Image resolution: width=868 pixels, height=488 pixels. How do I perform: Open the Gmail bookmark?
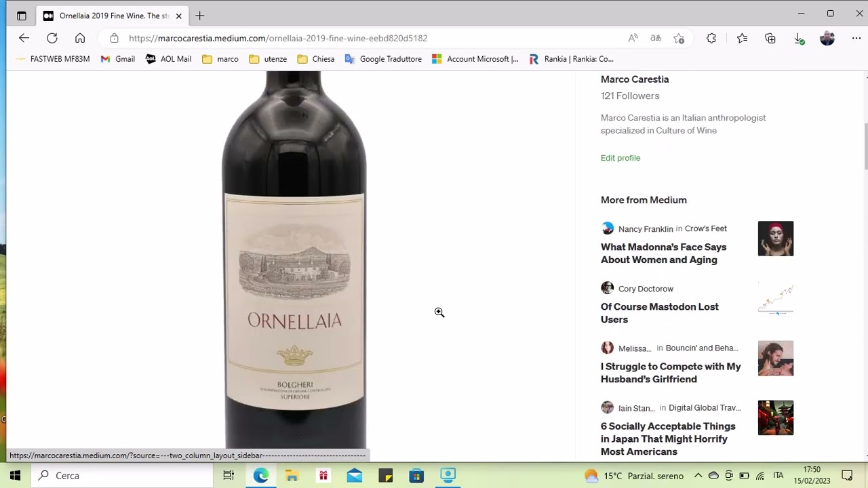click(118, 59)
